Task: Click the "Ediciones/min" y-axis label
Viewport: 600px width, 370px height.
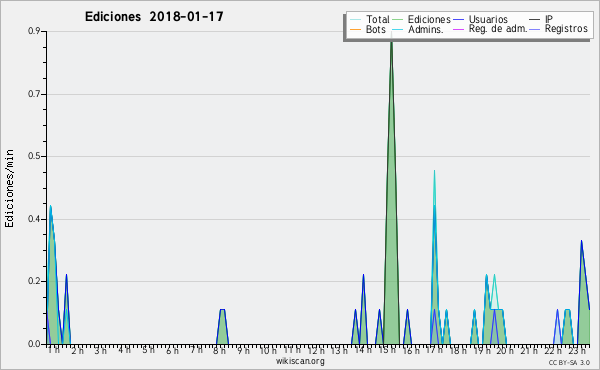Action: point(9,188)
